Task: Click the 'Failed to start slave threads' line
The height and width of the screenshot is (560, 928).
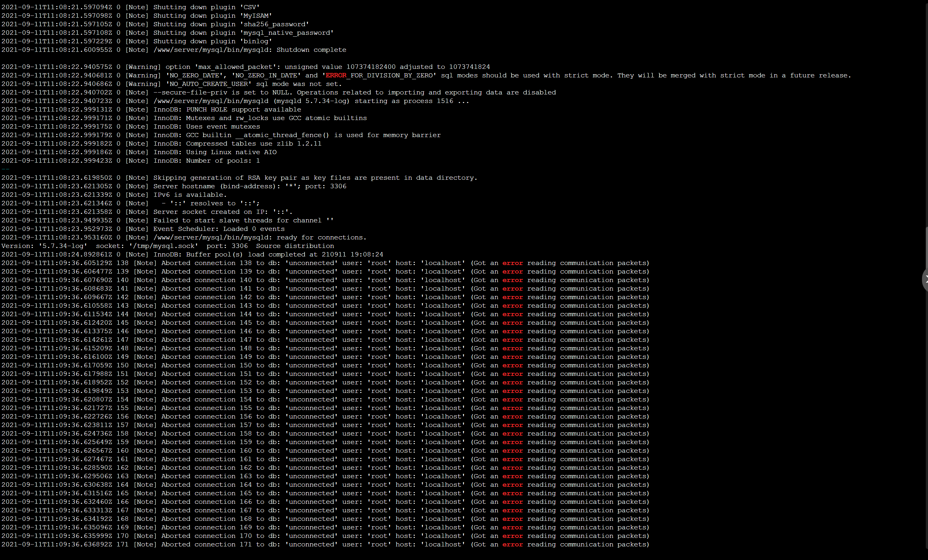Action: click(x=167, y=220)
